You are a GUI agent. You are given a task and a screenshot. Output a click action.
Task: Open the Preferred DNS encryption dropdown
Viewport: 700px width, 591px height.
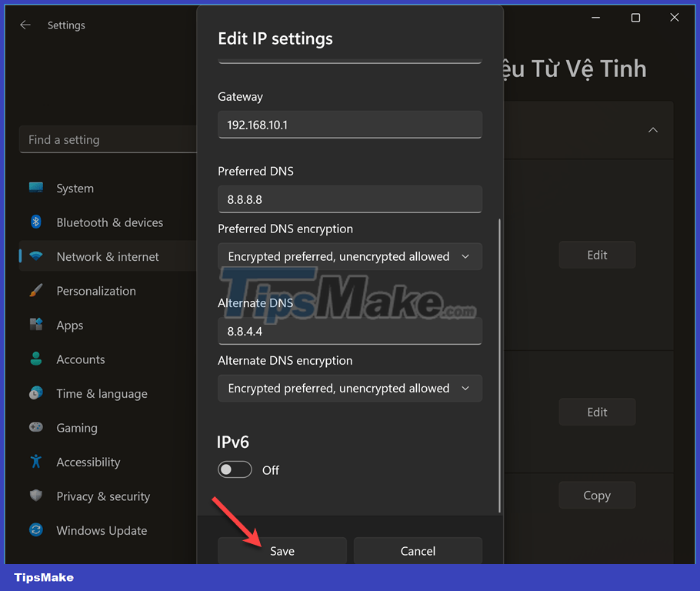[350, 256]
